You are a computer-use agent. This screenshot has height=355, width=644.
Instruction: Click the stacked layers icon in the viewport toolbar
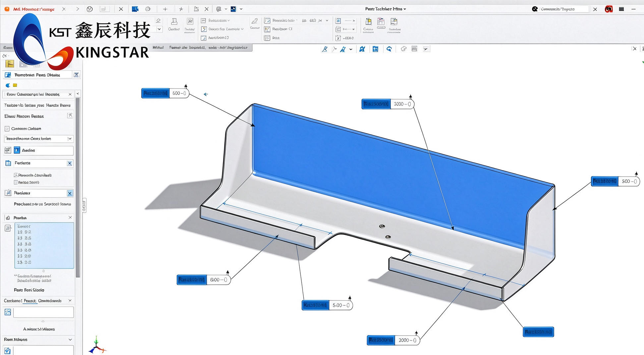tap(414, 49)
